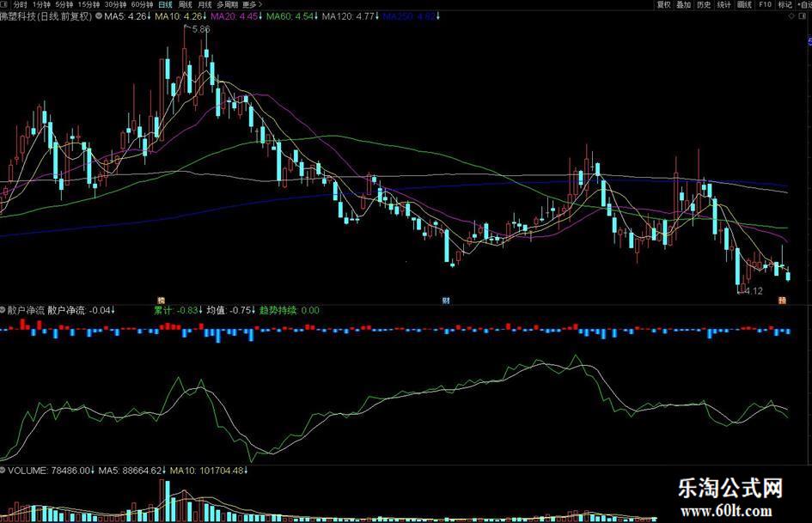Open the 多周期 multi-period view
The height and width of the screenshot is (523, 812).
[x=228, y=4]
